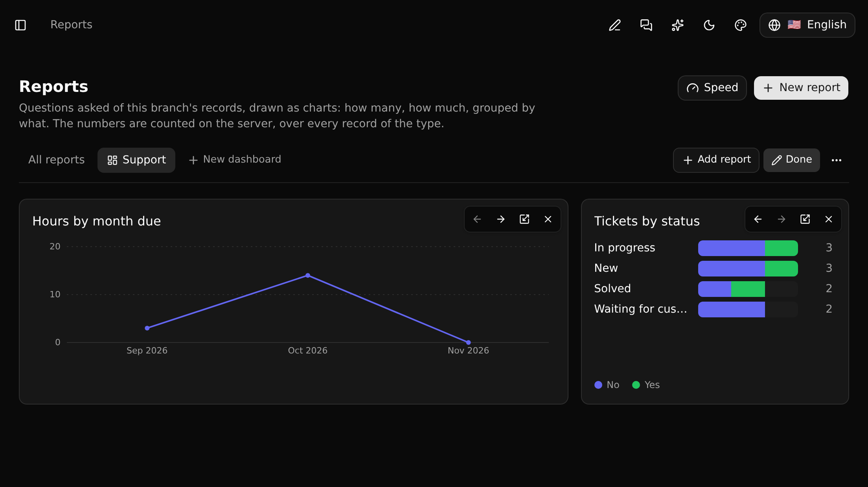868x487 pixels.
Task: Switch to the All reports tab
Action: (x=57, y=160)
